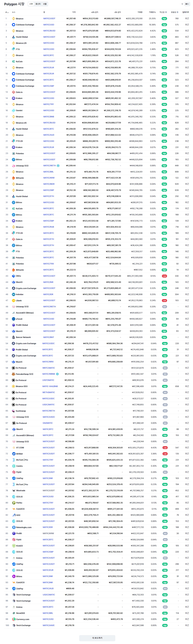Click the Currency.com logo
The width and height of the screenshot is (193, 644).
pyautogui.click(x=14, y=619)
